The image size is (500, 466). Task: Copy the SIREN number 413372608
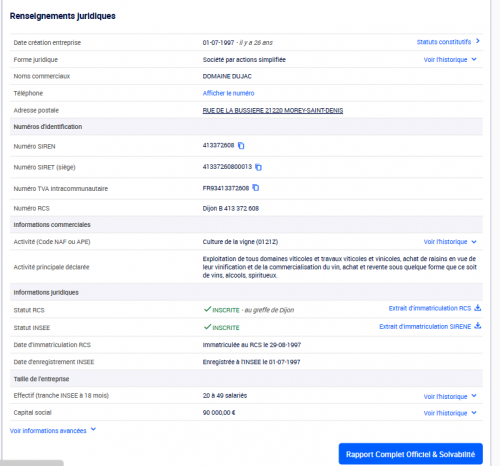(241, 146)
